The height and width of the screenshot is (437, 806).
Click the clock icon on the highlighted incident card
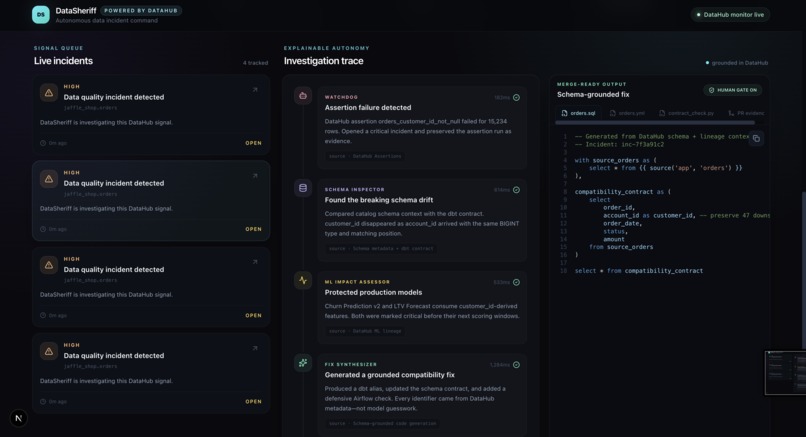(43, 229)
